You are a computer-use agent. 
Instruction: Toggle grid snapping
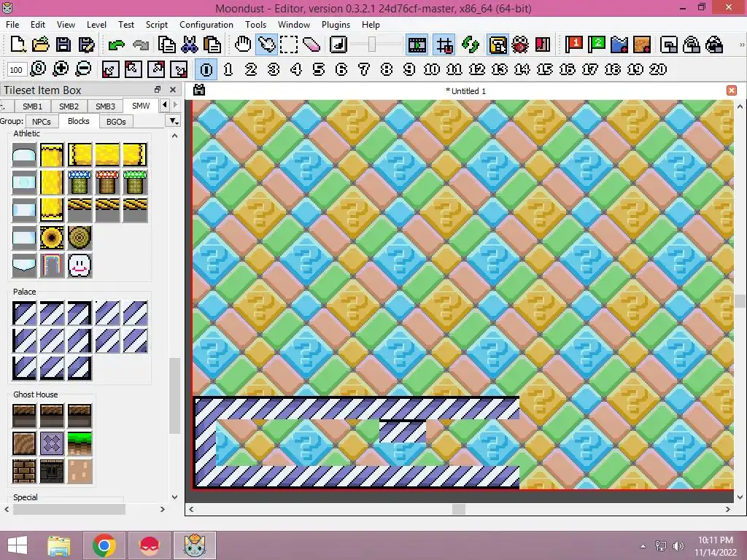pos(444,44)
